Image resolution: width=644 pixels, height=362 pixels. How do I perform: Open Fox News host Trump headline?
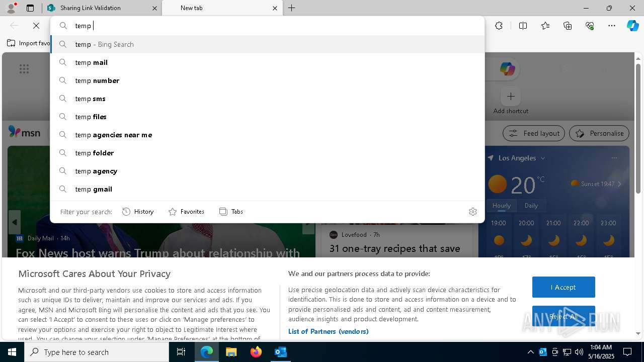pyautogui.click(x=157, y=252)
